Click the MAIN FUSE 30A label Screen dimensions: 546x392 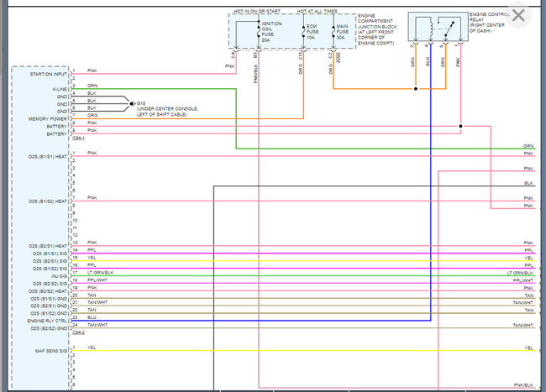click(x=342, y=32)
